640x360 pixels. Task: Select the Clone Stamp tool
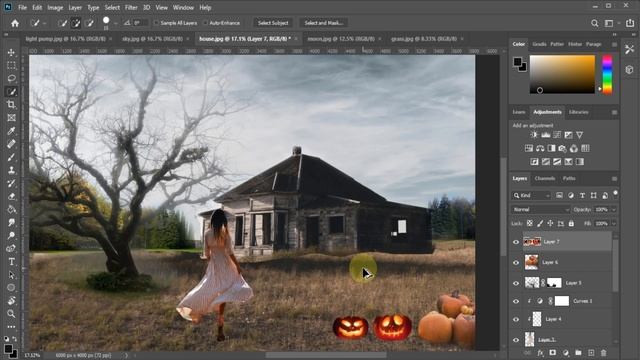[x=11, y=170]
